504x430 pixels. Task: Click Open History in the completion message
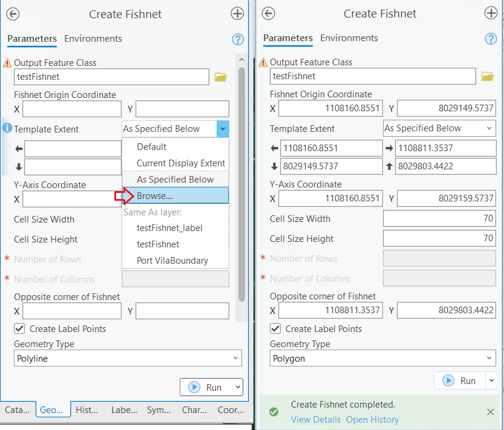pos(372,419)
